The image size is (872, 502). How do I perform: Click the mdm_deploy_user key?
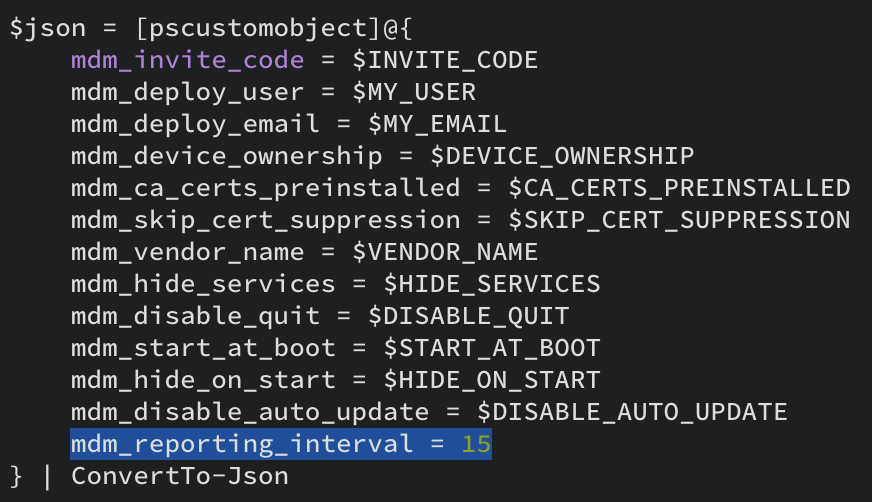point(187,92)
